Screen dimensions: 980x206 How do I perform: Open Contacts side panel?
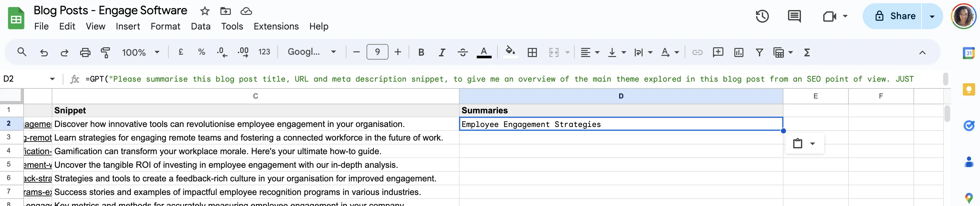(969, 162)
